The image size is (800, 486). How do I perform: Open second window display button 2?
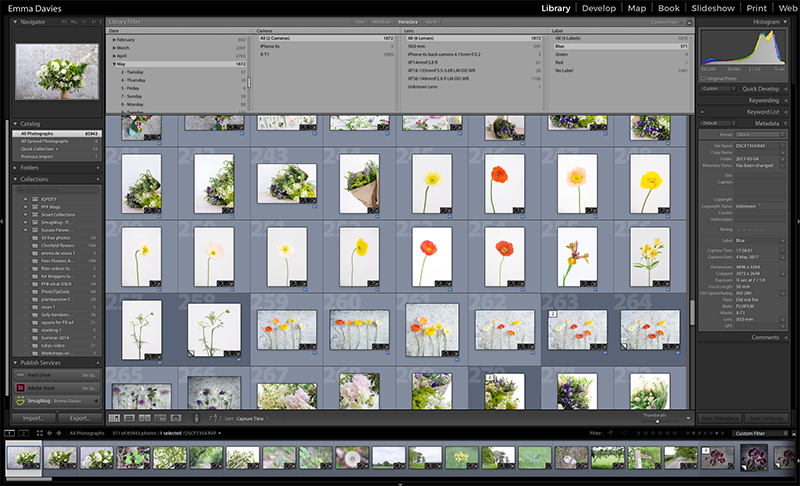(23, 433)
